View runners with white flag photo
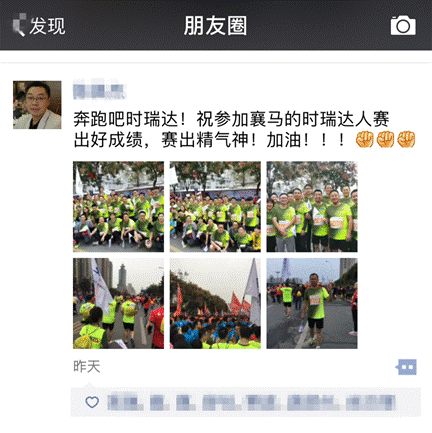 pyautogui.click(x=118, y=303)
